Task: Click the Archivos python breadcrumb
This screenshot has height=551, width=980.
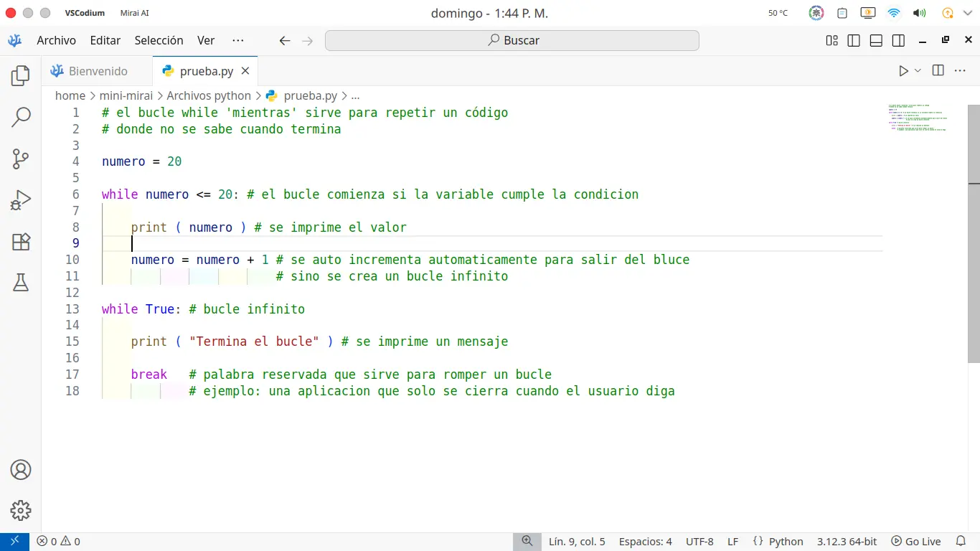Action: [x=209, y=95]
